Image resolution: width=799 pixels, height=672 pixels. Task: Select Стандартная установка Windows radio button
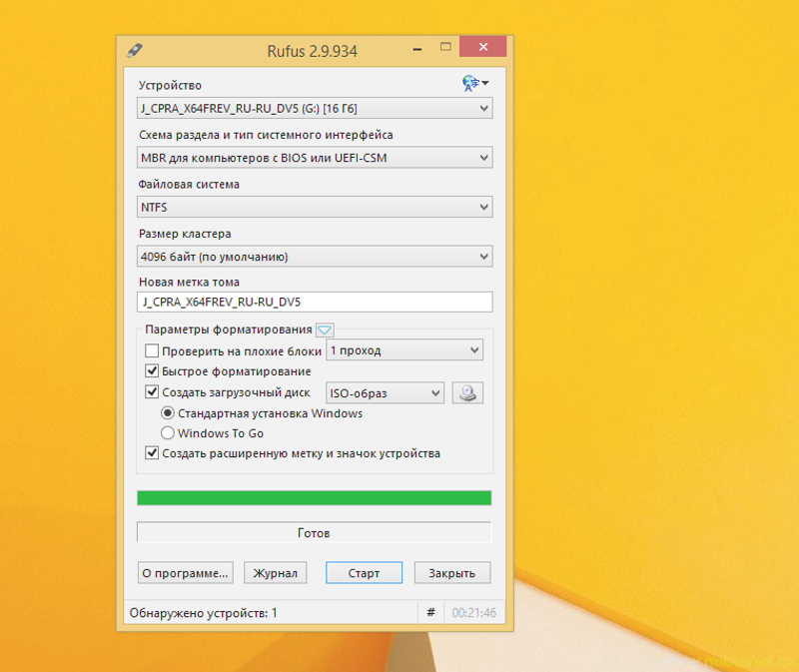coord(167,412)
